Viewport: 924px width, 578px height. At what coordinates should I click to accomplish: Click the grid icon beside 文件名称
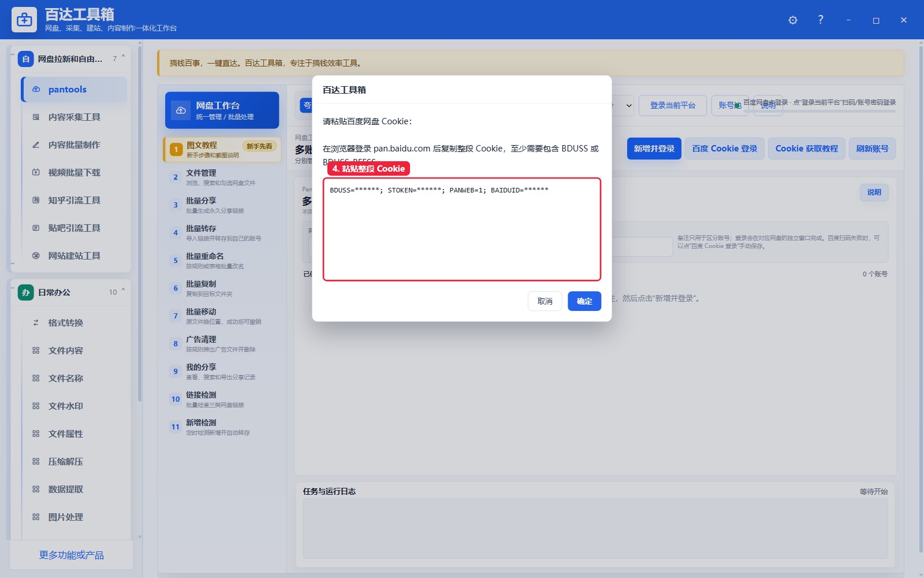click(x=36, y=379)
